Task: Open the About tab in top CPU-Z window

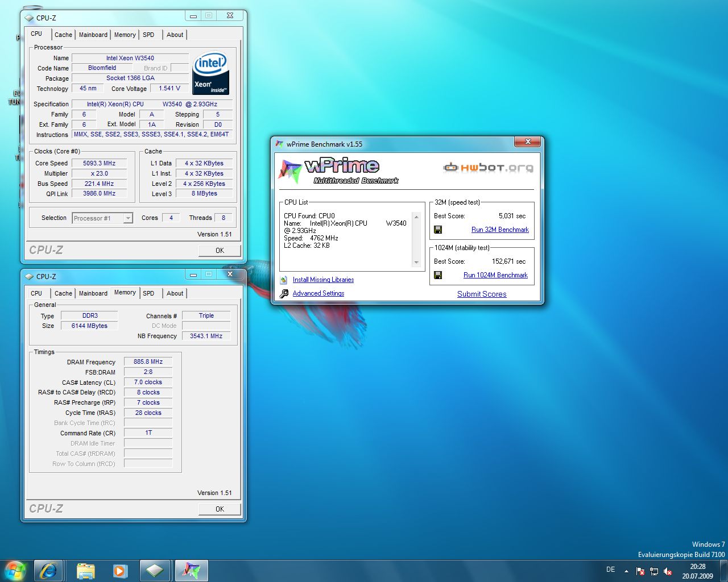Action: pos(175,35)
